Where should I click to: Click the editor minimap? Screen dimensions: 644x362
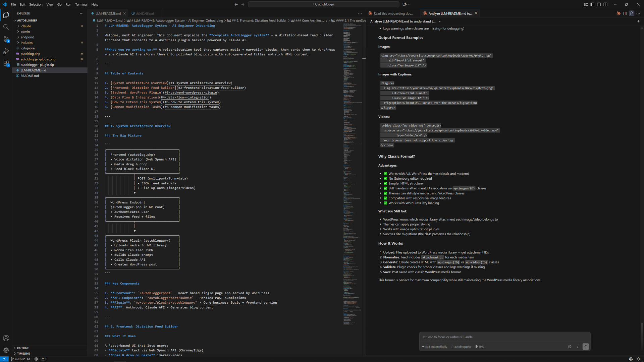(x=353, y=174)
